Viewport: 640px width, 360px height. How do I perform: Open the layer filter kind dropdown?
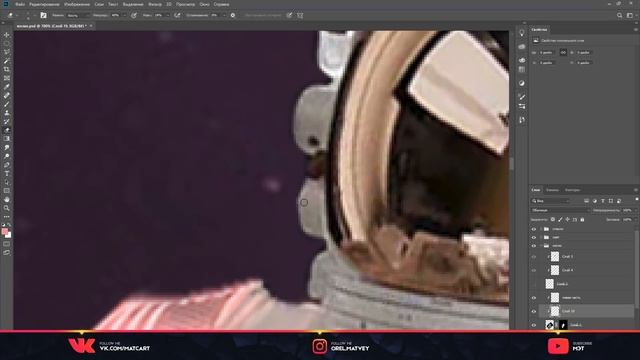[551, 201]
